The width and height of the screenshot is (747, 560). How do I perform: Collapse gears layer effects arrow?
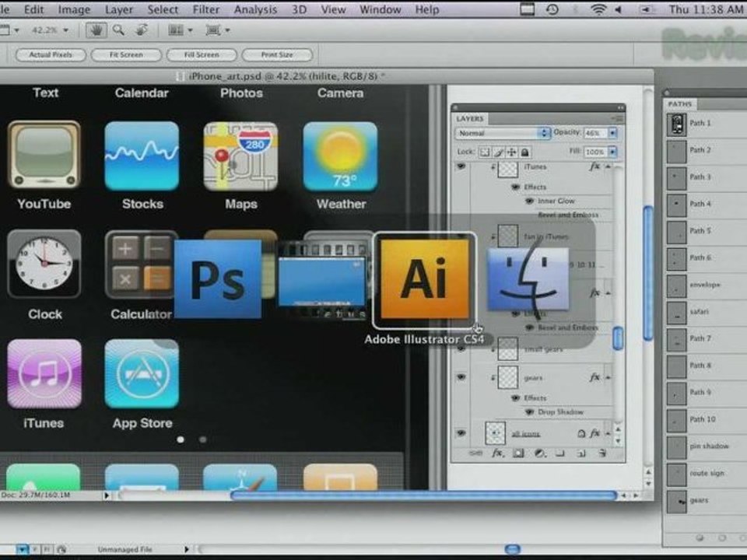pos(608,378)
